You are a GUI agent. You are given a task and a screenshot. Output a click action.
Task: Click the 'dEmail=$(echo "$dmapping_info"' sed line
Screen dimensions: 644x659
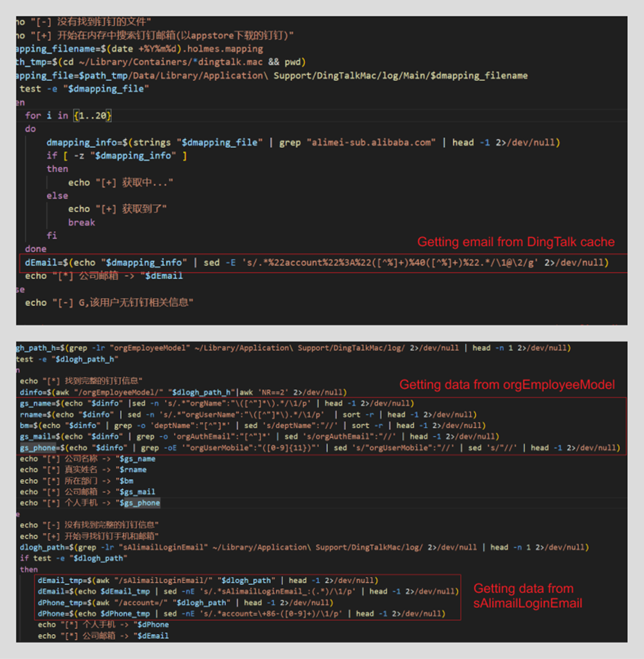point(316,263)
